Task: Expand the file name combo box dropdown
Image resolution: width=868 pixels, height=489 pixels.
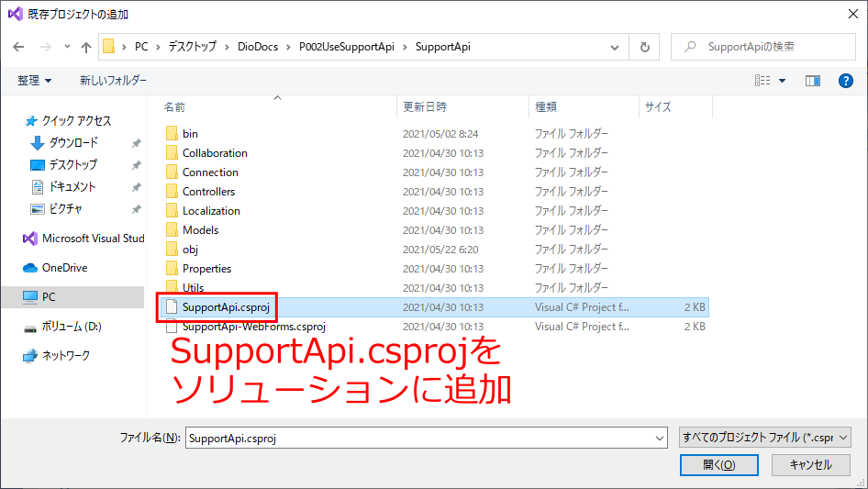Action: coord(660,438)
